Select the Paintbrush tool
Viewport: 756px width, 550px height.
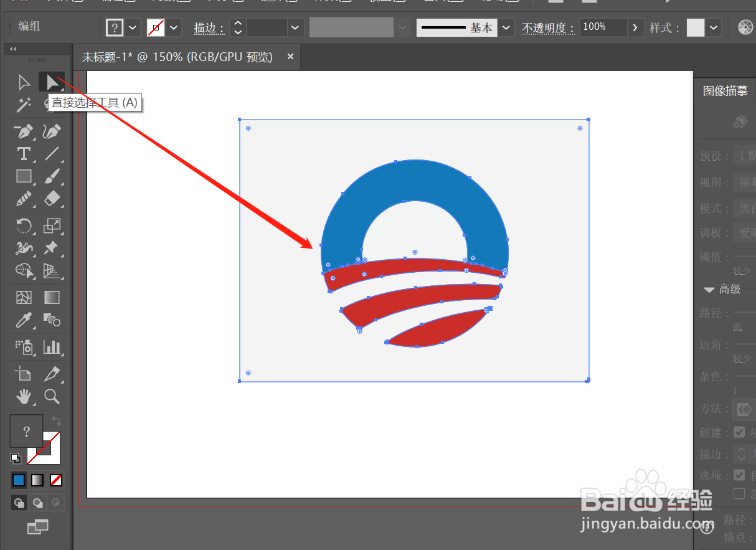point(52,176)
